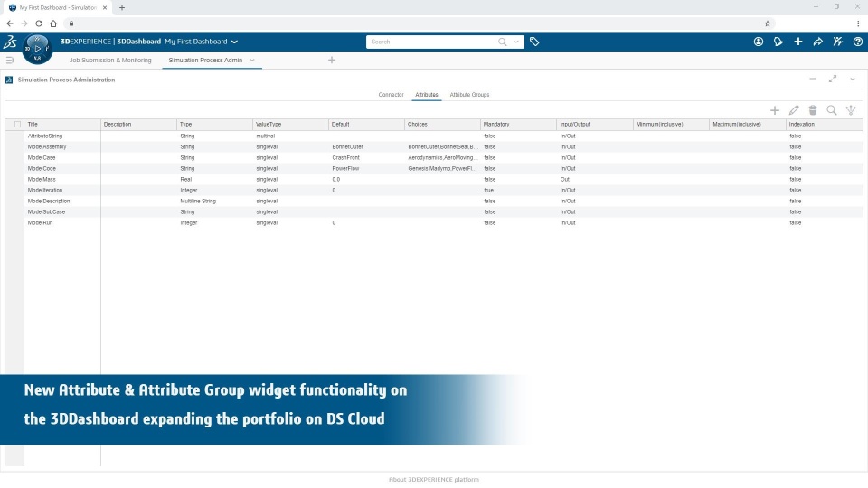Switch to Job Submission & Monitoring tab

110,60
